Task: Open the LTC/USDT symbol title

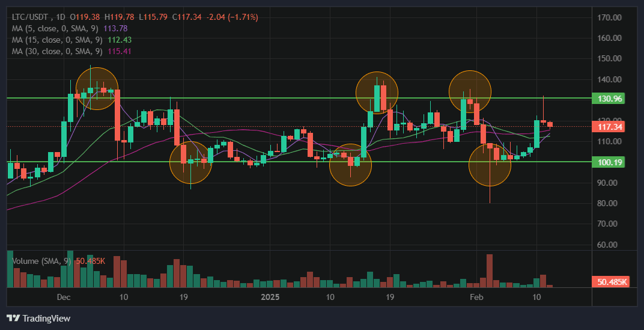Action: [x=31, y=17]
